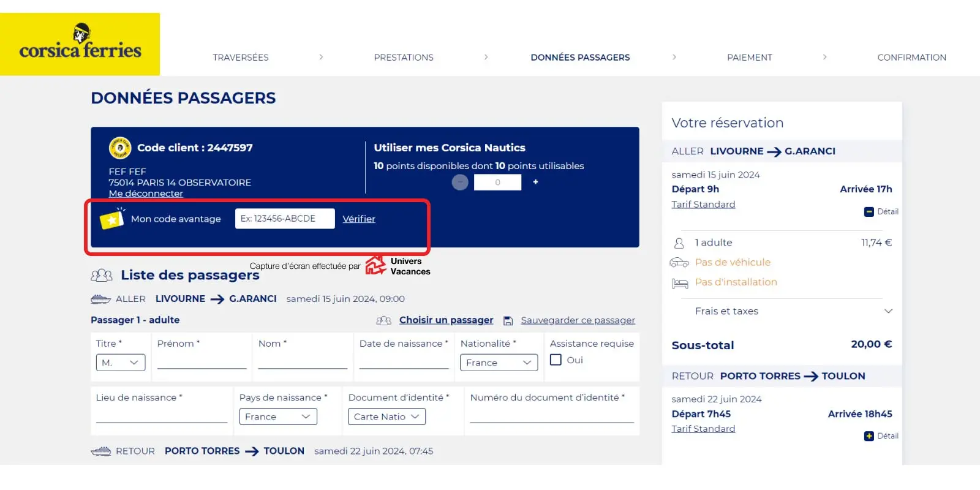Open the Pays de naissance dropdown

[x=278, y=417]
